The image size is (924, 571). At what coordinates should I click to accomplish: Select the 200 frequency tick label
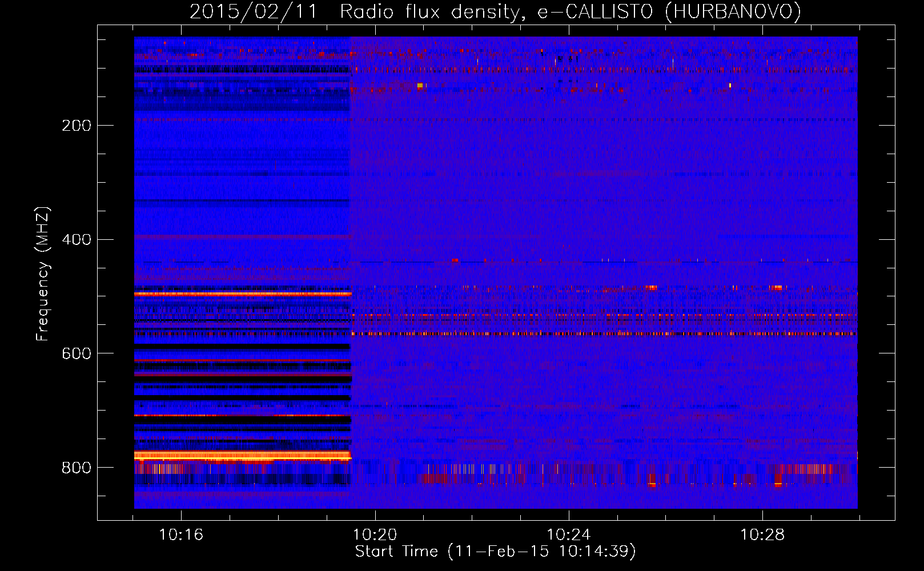[x=77, y=126]
